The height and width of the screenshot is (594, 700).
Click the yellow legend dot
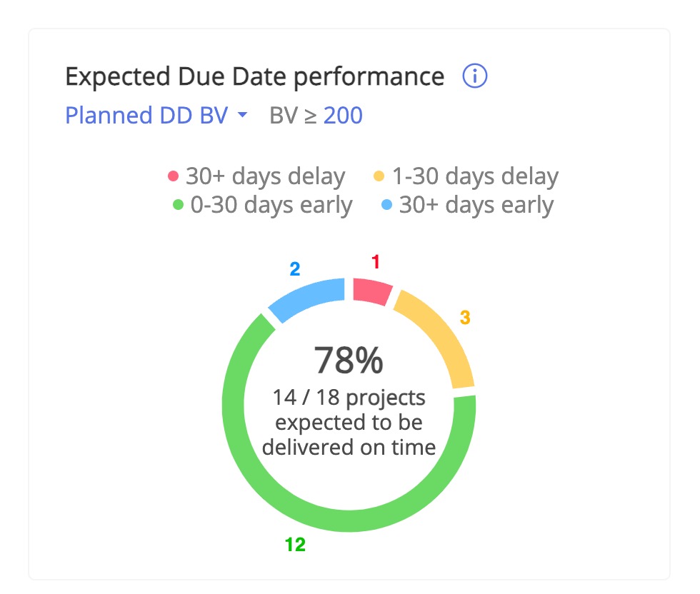[379, 176]
